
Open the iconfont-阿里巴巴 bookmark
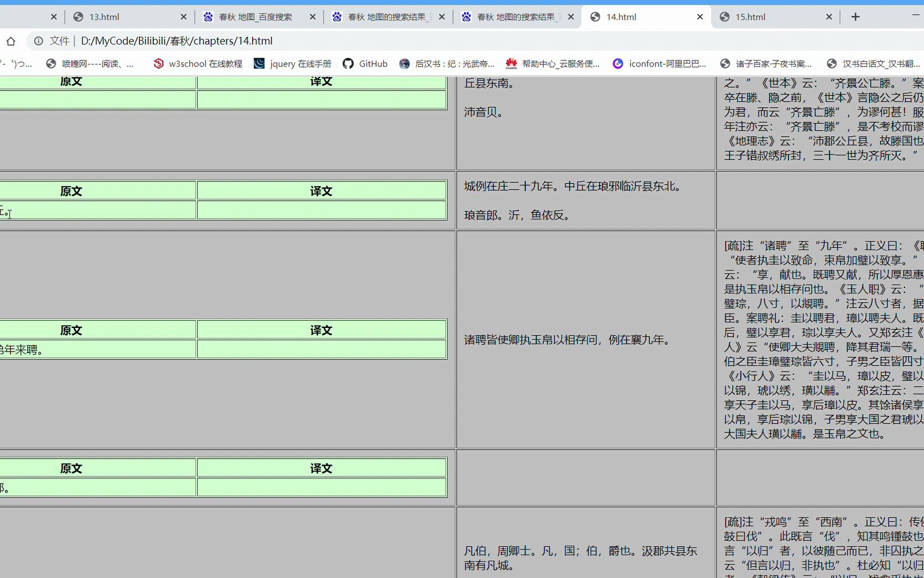click(660, 63)
